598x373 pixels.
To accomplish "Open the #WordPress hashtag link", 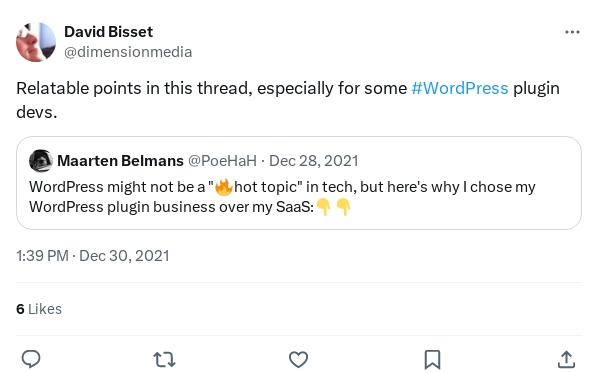I will coord(460,88).
